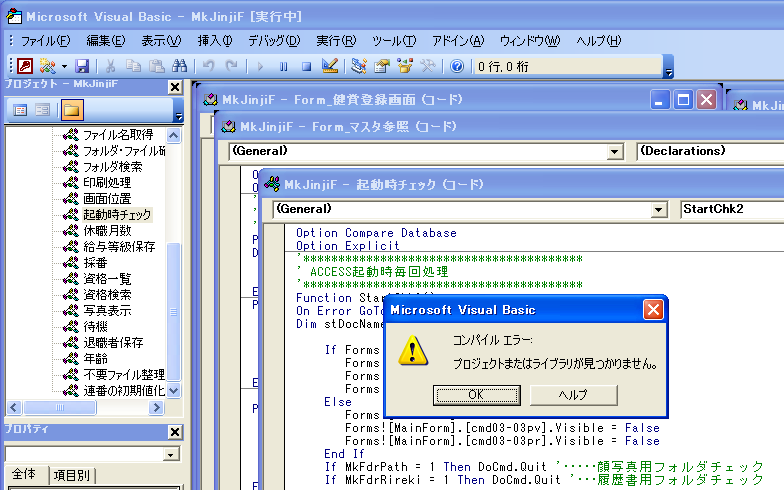Click the Redo toolbar icon
The image size is (784, 490).
[231, 66]
